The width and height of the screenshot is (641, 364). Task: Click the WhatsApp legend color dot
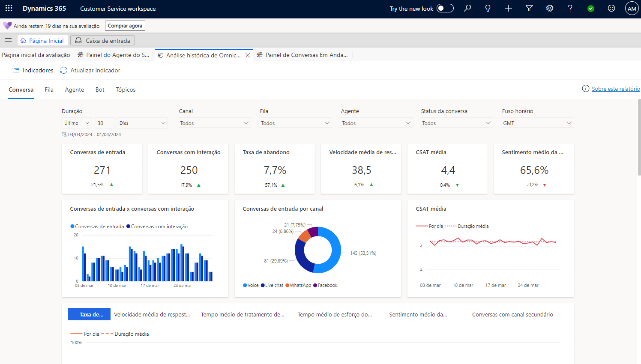[287, 285]
